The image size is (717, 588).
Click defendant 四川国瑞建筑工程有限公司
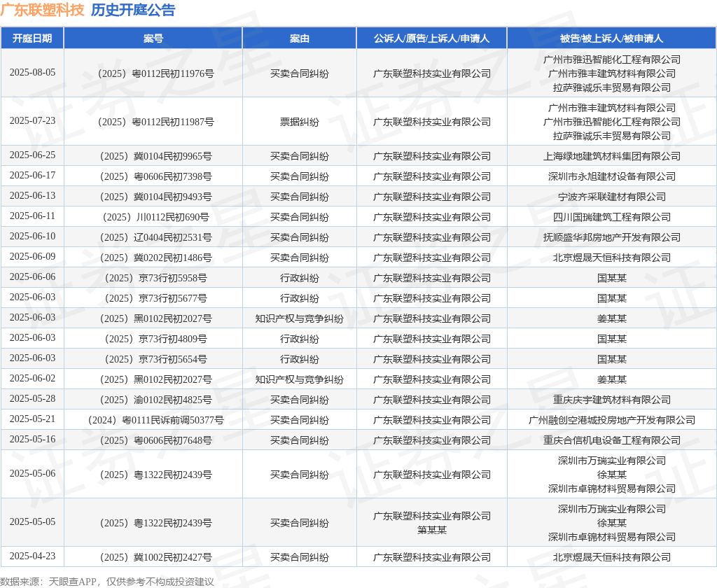[612, 217]
